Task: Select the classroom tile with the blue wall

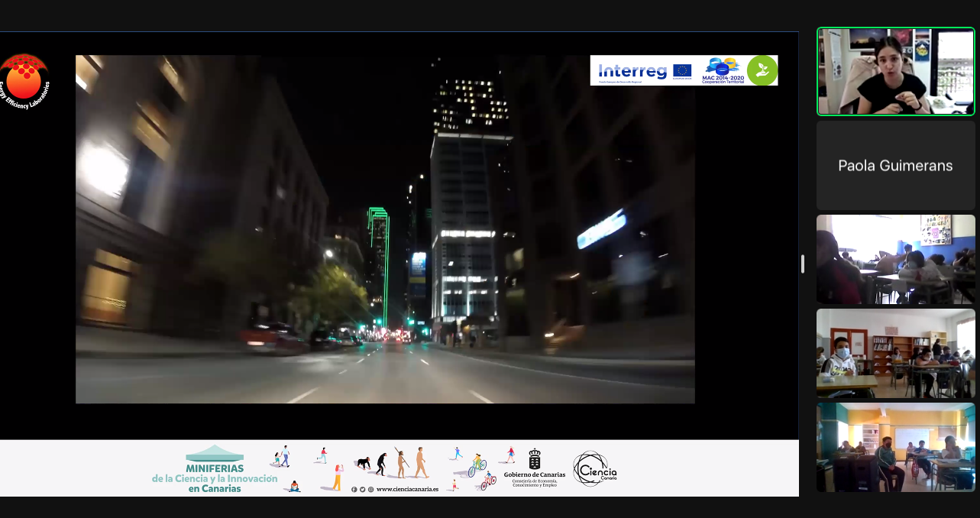Action: (x=895, y=259)
